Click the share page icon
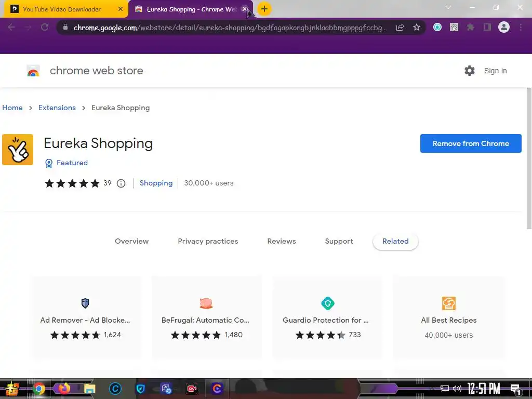The width and height of the screenshot is (532, 399). click(400, 27)
